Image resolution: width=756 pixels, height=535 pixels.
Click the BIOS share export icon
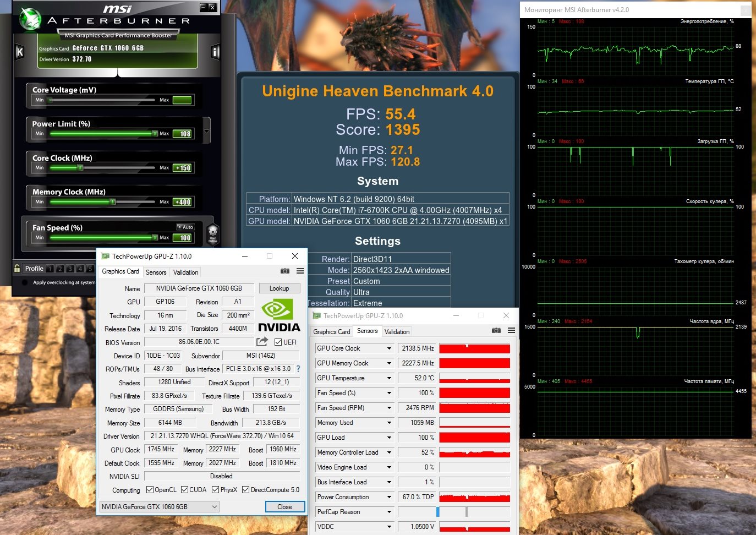(262, 342)
